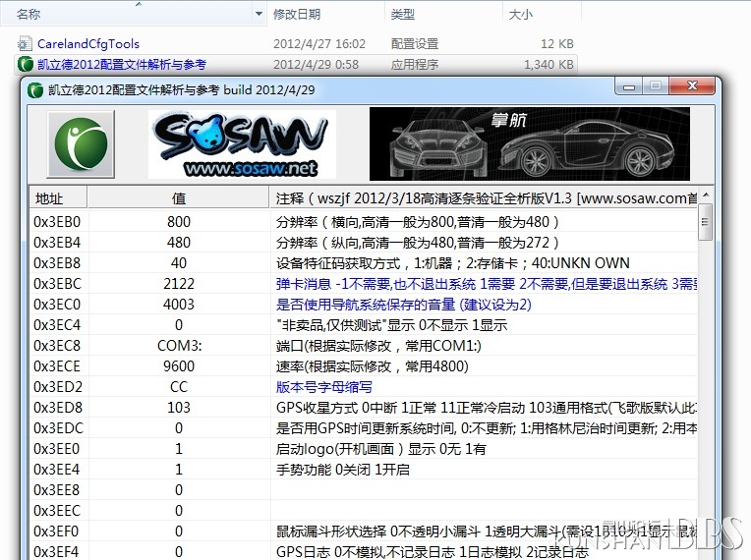Image resolution: width=751 pixels, height=560 pixels.
Task: Open the 名称 column dropdown arrow
Action: coord(259,15)
